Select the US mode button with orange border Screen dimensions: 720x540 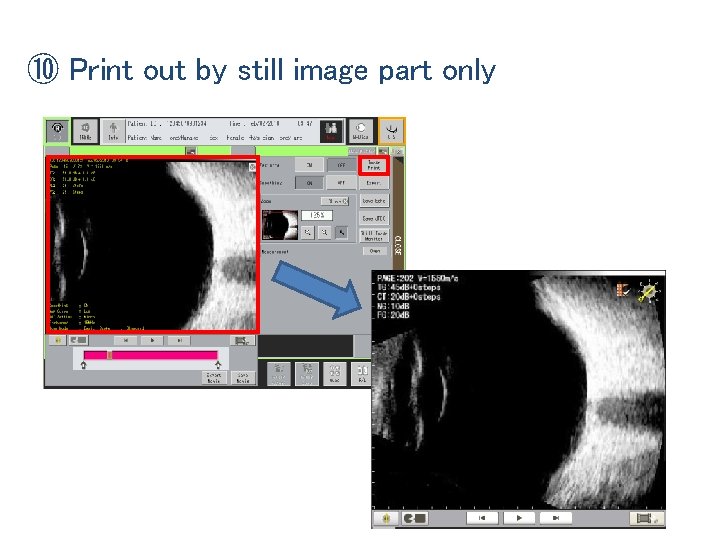pos(392,131)
